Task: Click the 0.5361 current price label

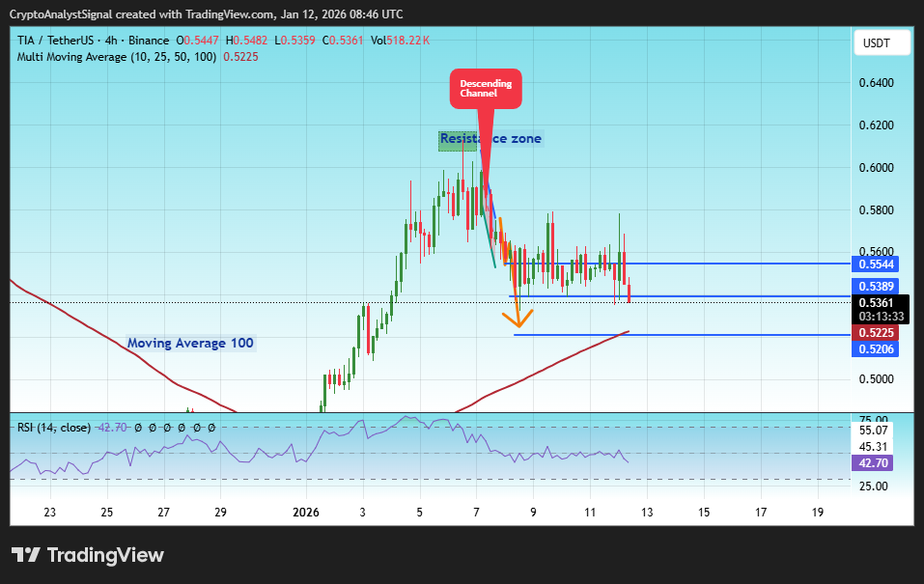Action: 876,303
